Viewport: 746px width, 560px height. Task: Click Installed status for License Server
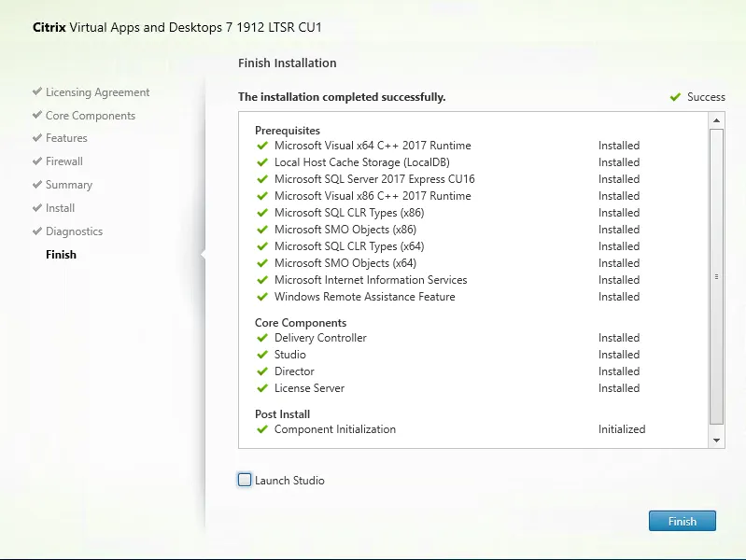click(619, 388)
